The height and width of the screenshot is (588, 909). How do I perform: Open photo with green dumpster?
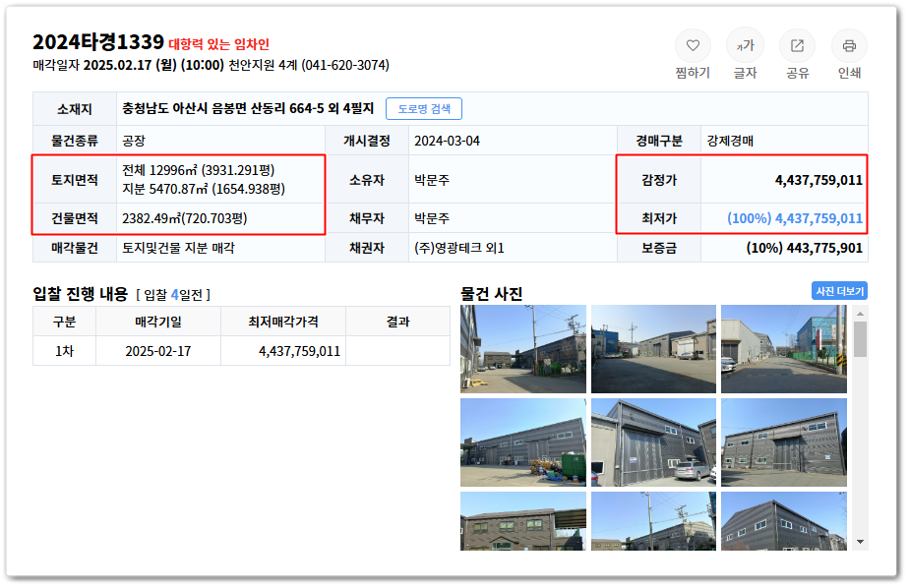click(523, 442)
